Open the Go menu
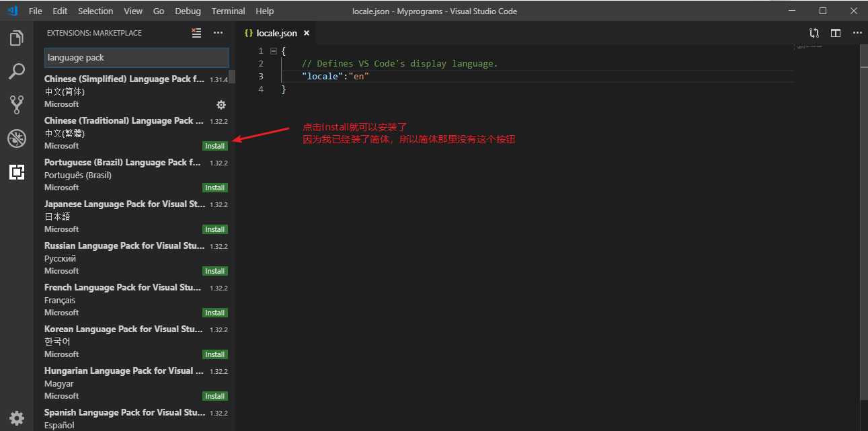 (159, 11)
